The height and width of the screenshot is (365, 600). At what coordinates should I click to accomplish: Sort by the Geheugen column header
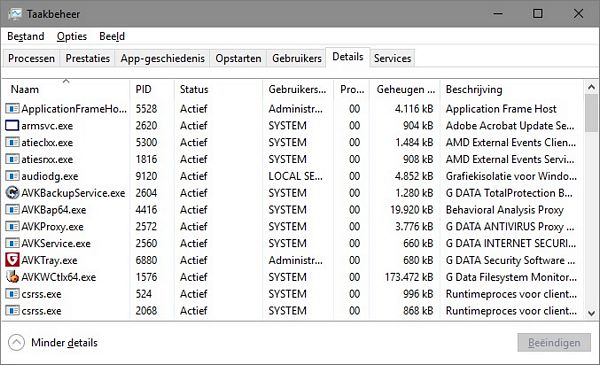point(405,89)
